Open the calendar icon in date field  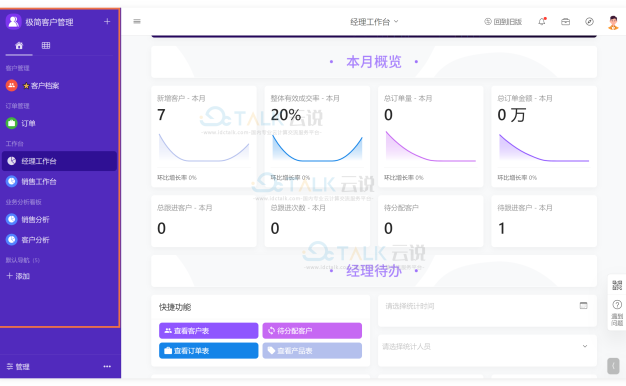pos(583,305)
